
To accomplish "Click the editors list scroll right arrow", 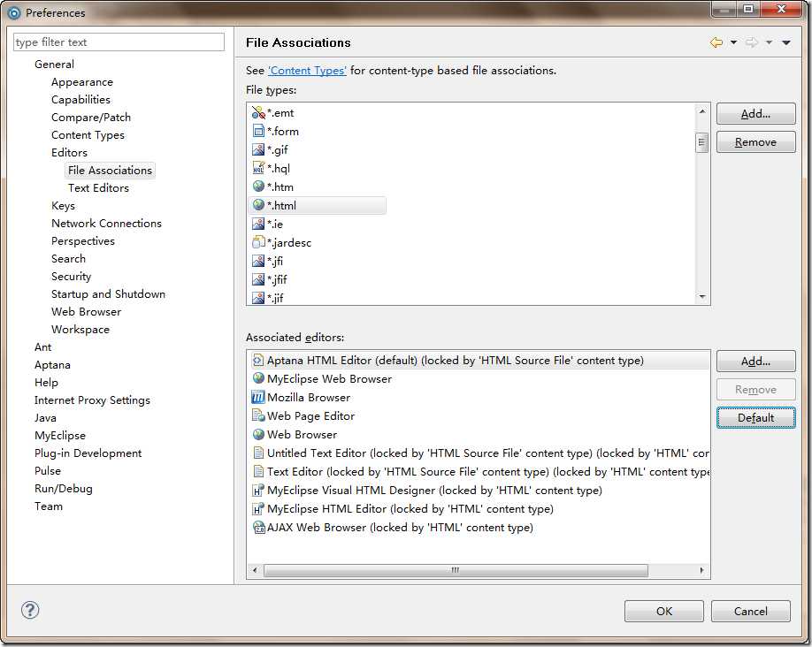I will coord(701,570).
